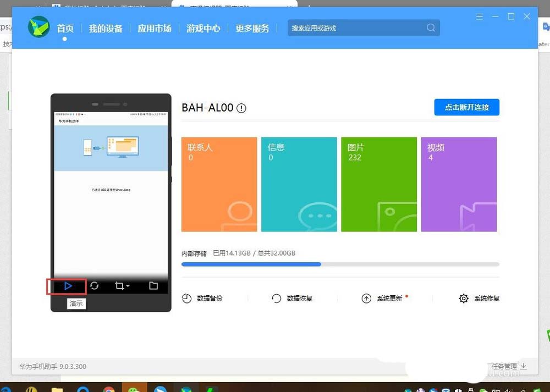
Task: Click the 内部存储 storage label
Action: click(x=194, y=253)
